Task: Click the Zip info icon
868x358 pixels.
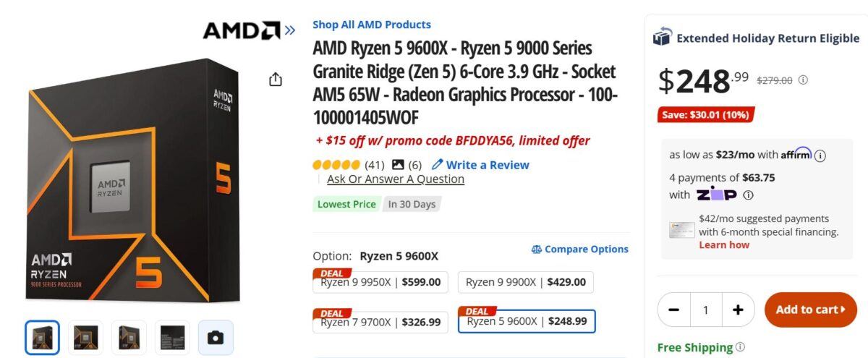Action: click(749, 195)
